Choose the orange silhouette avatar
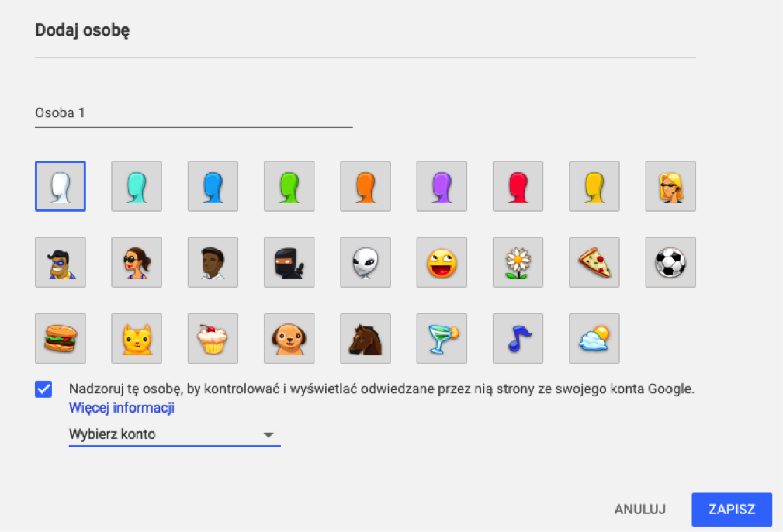 coord(366,186)
